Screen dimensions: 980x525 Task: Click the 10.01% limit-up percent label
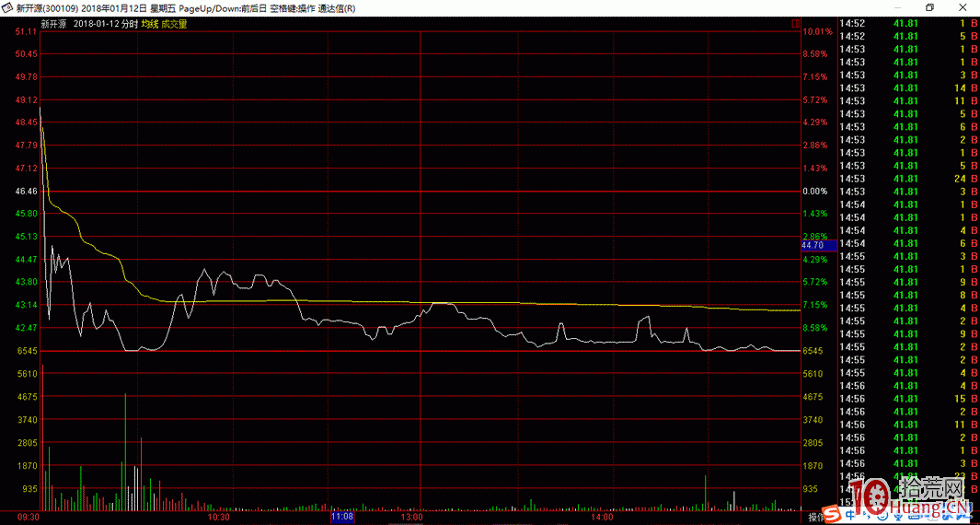tap(817, 30)
